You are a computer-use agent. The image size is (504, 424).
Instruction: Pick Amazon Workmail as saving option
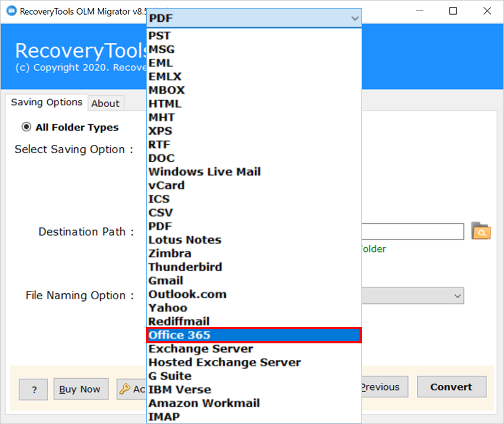coord(254,403)
